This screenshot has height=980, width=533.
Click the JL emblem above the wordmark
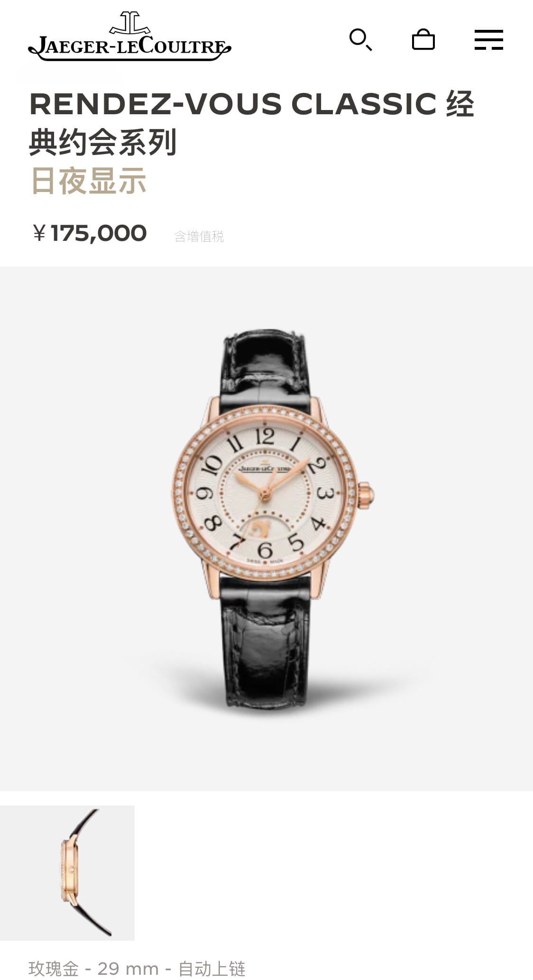[130, 23]
